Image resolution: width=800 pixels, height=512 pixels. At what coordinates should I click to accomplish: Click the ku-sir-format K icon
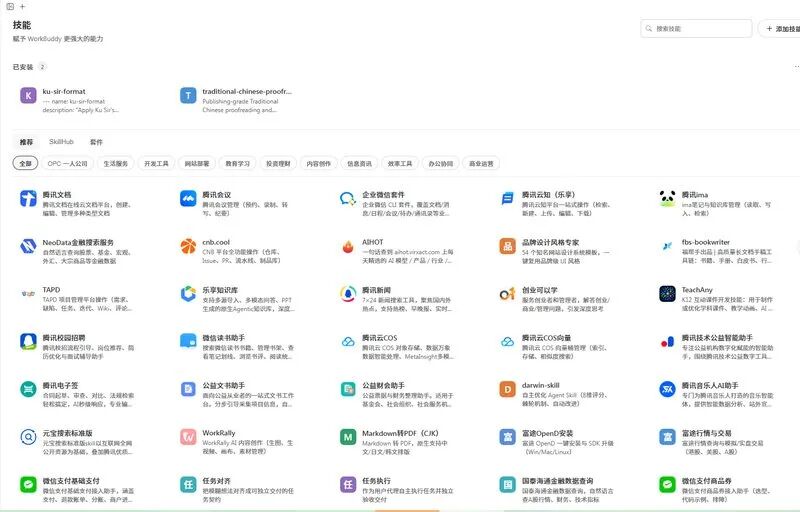[x=28, y=95]
